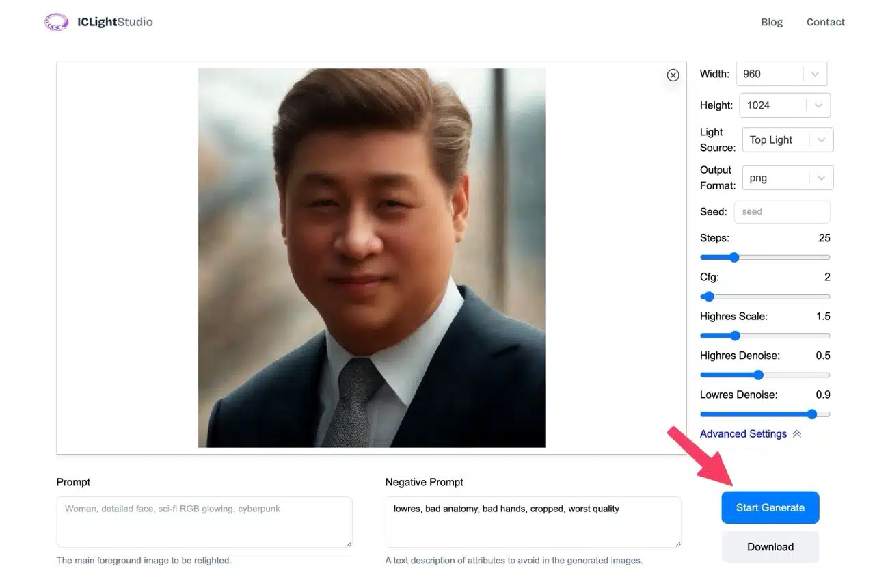Click the Highres Denoise slider handle

[758, 375]
